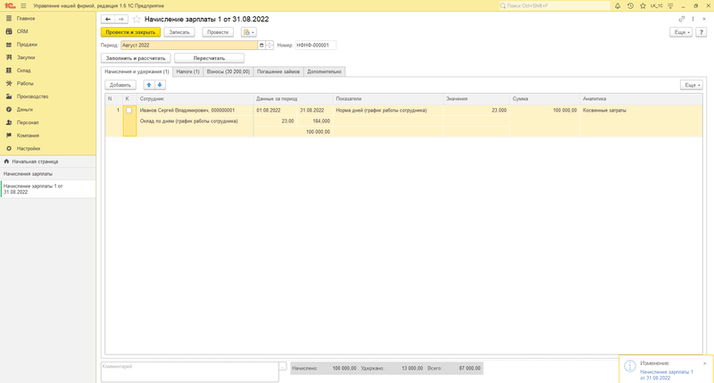This screenshot has height=383, width=714.
Task: Click the Комментарий text field
Action: click(x=189, y=372)
